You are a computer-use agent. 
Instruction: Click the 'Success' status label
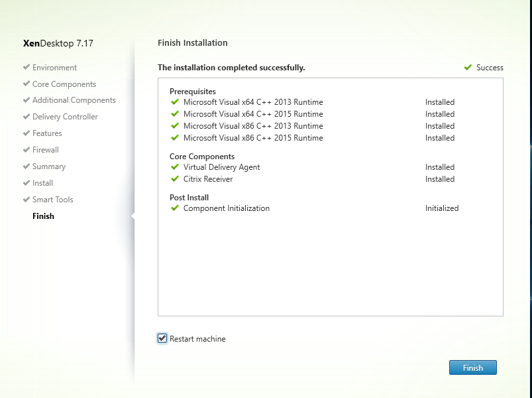[x=490, y=68]
